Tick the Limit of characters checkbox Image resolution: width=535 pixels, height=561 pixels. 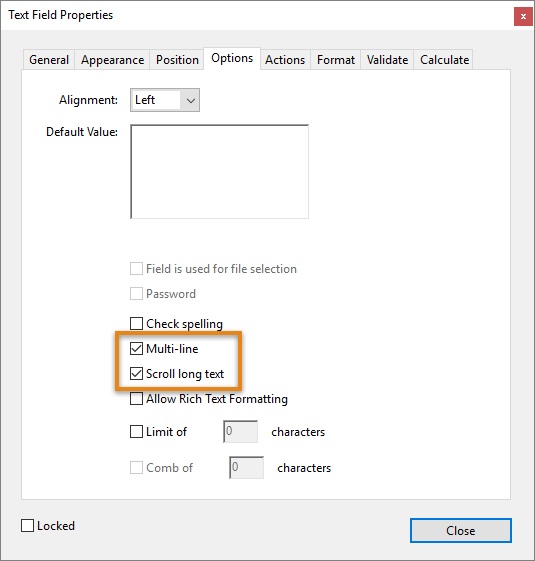point(136,431)
